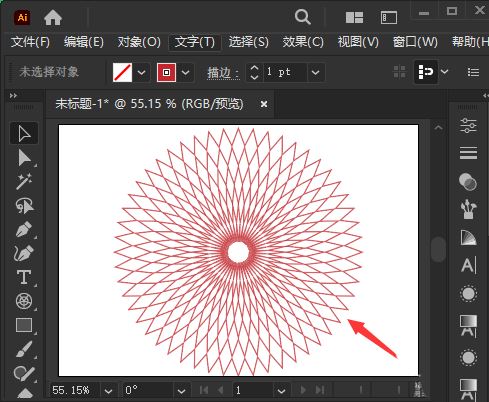Select the Direct Selection tool
Screen dimensions: 489x402
pyautogui.click(x=24, y=158)
